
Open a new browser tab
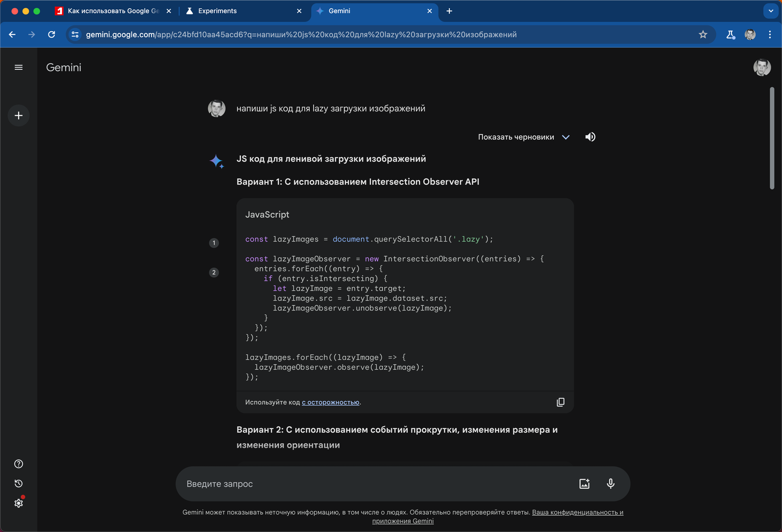[449, 11]
